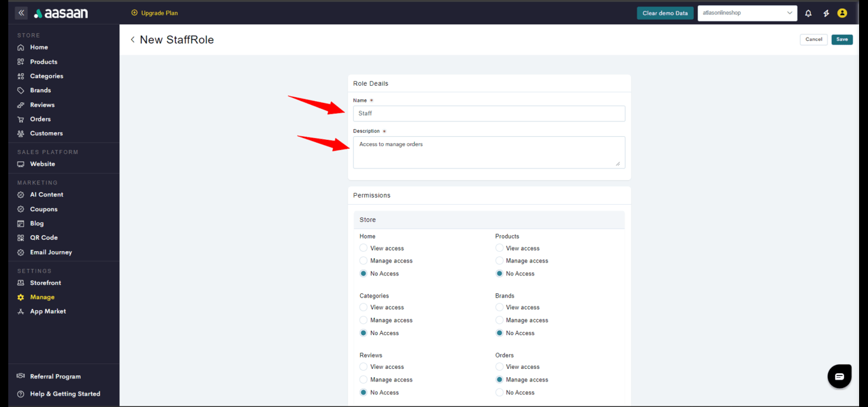Click the Cancel button

click(x=813, y=39)
